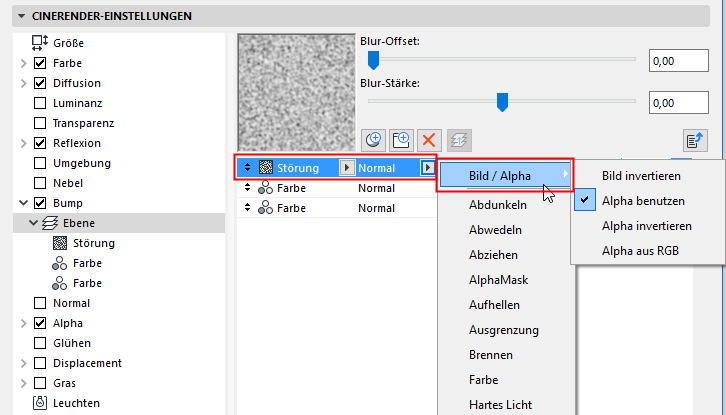726x415 pixels.
Task: Toggle the Bump checkbox
Action: click(x=40, y=203)
